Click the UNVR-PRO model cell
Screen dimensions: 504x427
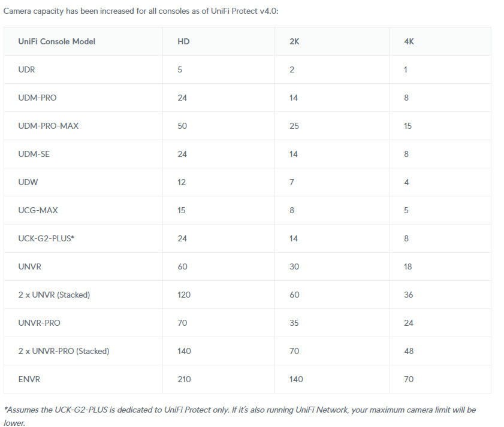[x=39, y=323]
